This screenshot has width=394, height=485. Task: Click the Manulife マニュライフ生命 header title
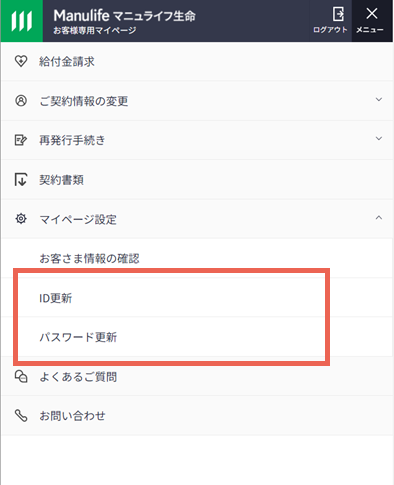[124, 16]
